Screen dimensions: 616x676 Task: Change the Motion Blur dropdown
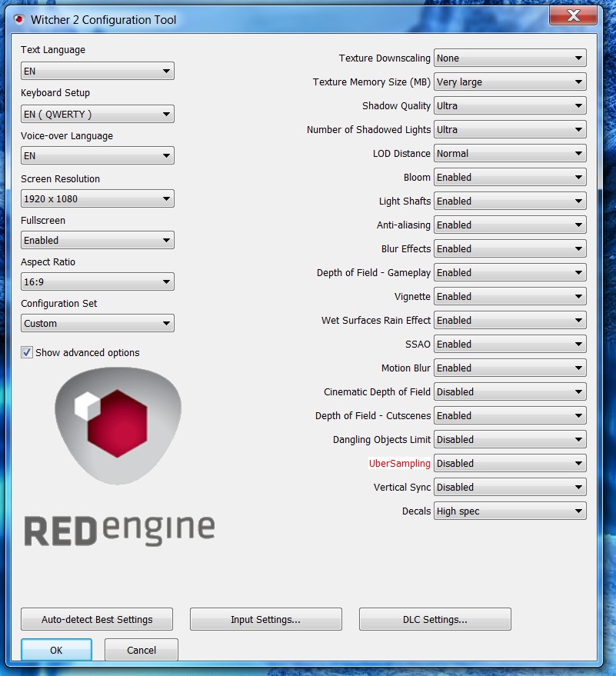(x=510, y=368)
